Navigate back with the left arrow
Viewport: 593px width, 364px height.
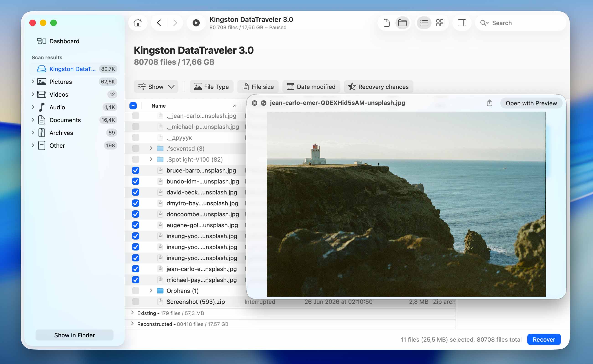pos(159,23)
